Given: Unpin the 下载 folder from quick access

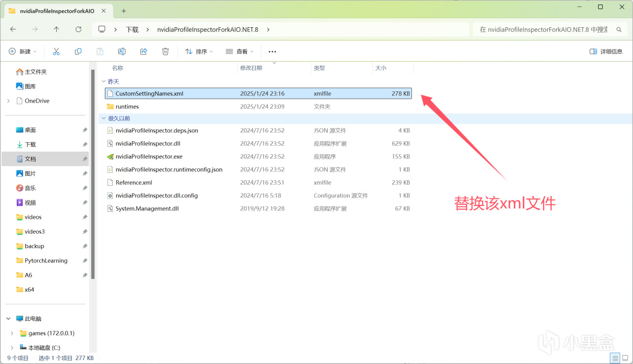Looking at the screenshot, I should [x=85, y=145].
